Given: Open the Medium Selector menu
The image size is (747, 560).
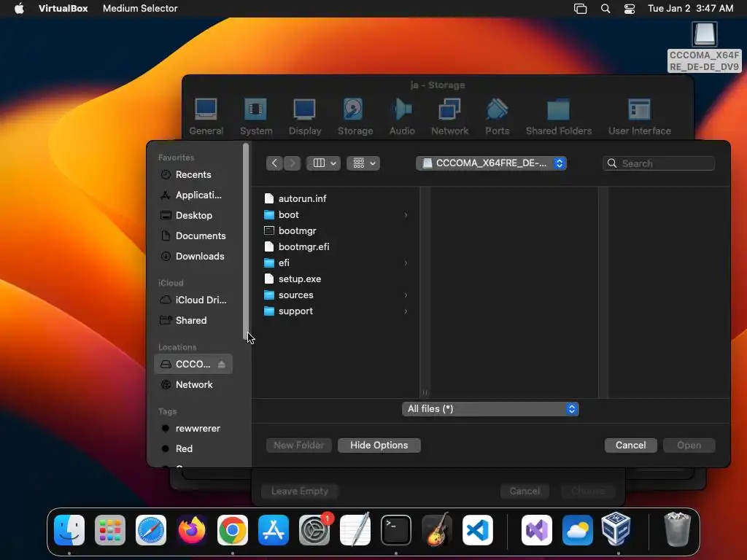Looking at the screenshot, I should pyautogui.click(x=140, y=9).
